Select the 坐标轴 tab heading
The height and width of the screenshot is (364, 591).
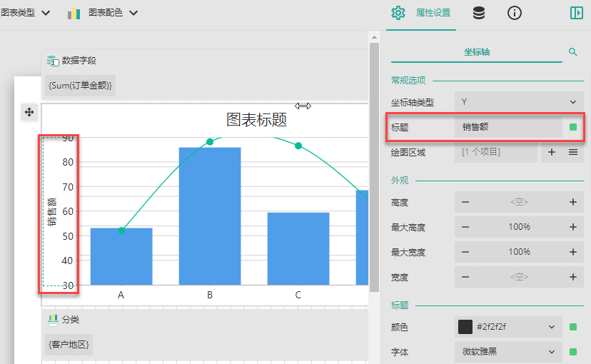476,52
